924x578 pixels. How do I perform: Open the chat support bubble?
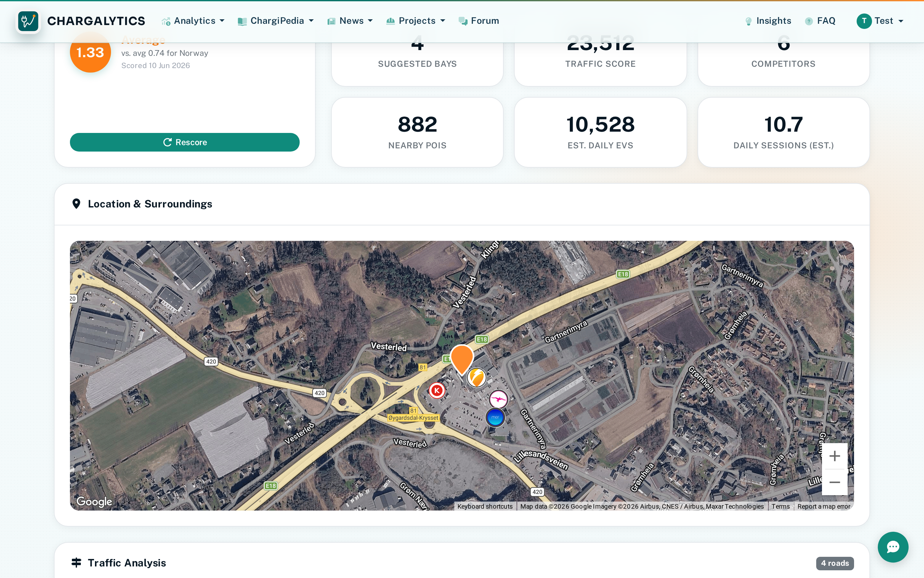893,547
